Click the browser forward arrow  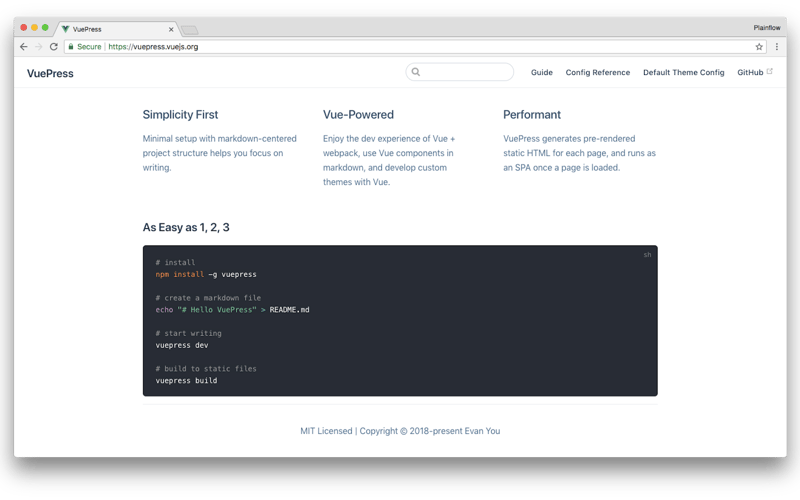tap(38, 46)
